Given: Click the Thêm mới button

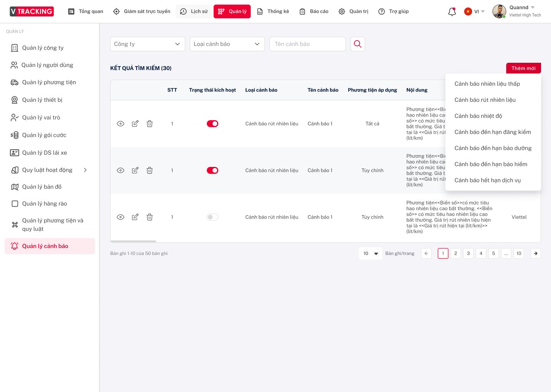Looking at the screenshot, I should (523, 68).
